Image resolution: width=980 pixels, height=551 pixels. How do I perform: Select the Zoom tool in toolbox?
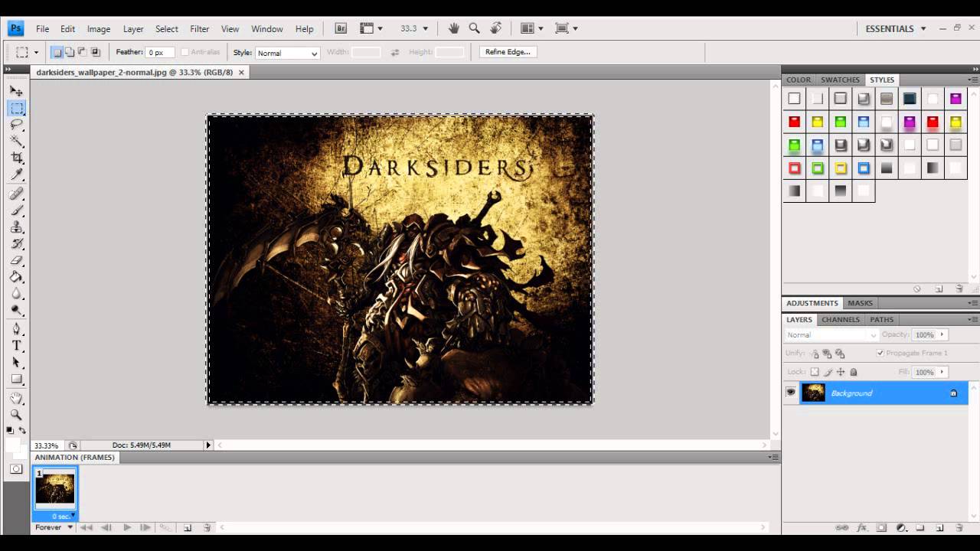click(x=16, y=415)
